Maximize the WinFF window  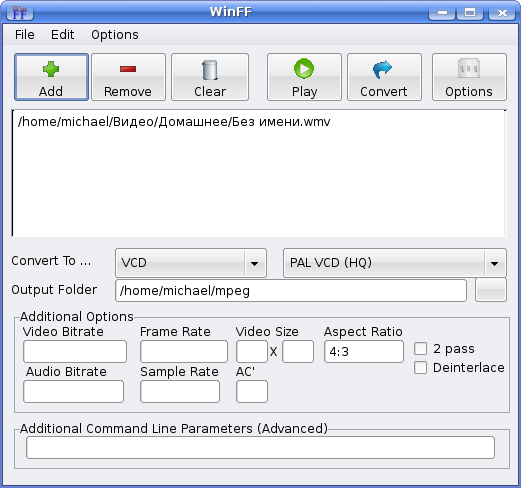tap(470, 13)
